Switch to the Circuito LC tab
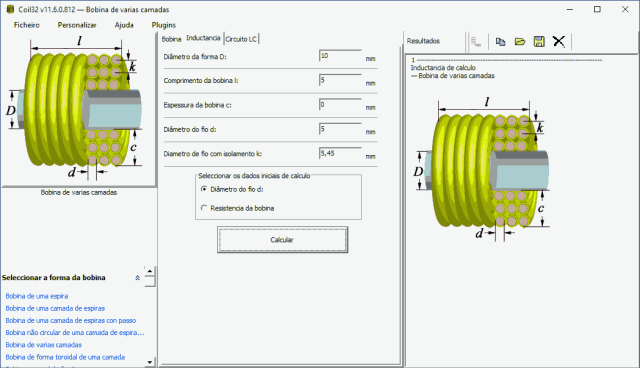Image resolution: width=640 pixels, height=368 pixels. pyautogui.click(x=241, y=39)
